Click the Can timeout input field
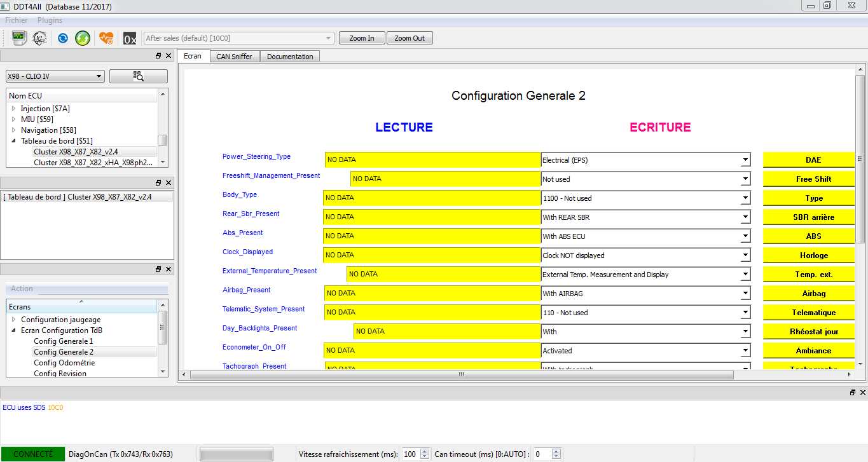Viewport: 868px width, 462px height. pyautogui.click(x=541, y=454)
